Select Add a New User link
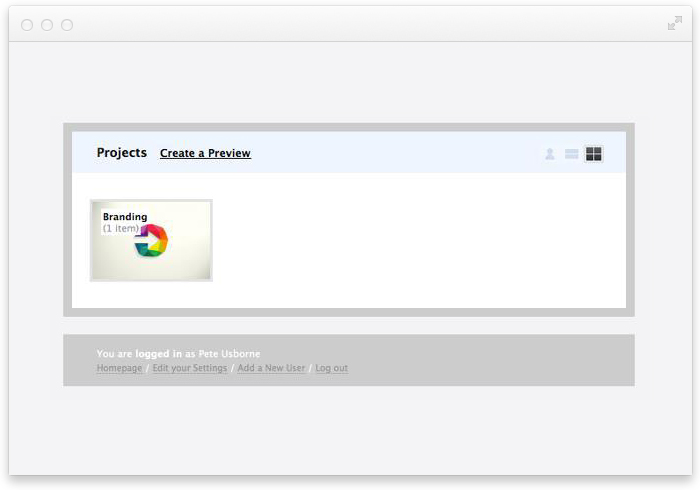The image size is (700, 490). click(x=271, y=369)
